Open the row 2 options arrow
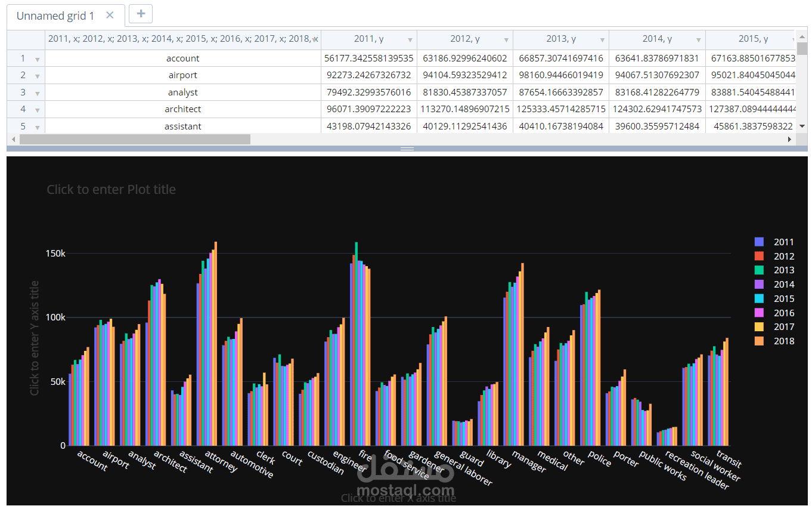Viewport: 812px width, 509px height. 38,76
